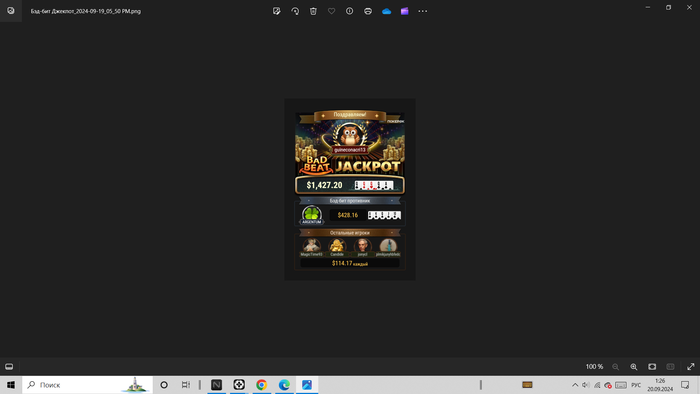The height and width of the screenshot is (394, 700).
Task: Expand hidden system tray icons
Action: click(575, 385)
